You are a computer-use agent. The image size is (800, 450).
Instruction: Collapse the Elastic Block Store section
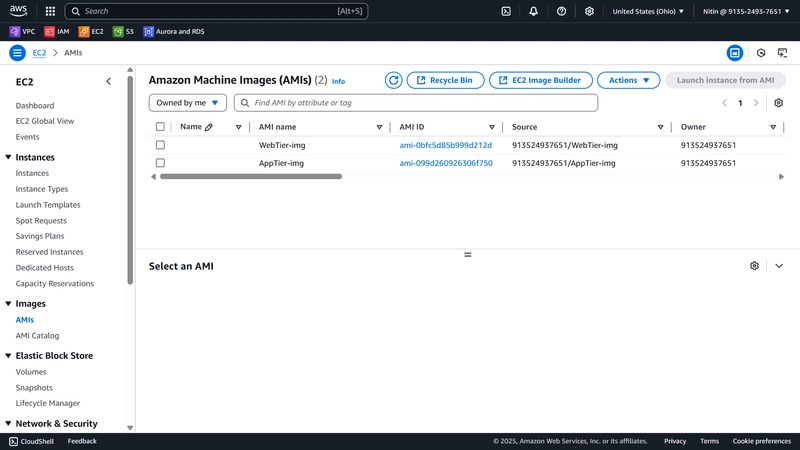tap(8, 356)
